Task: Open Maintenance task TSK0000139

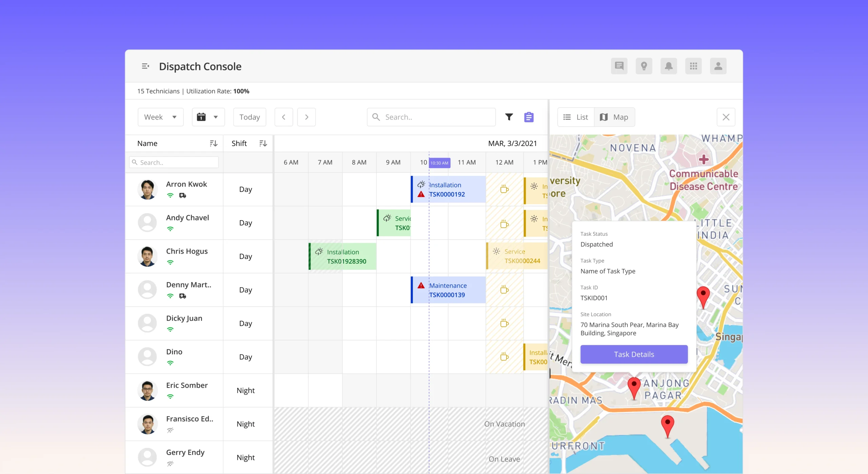Action: [x=448, y=290]
